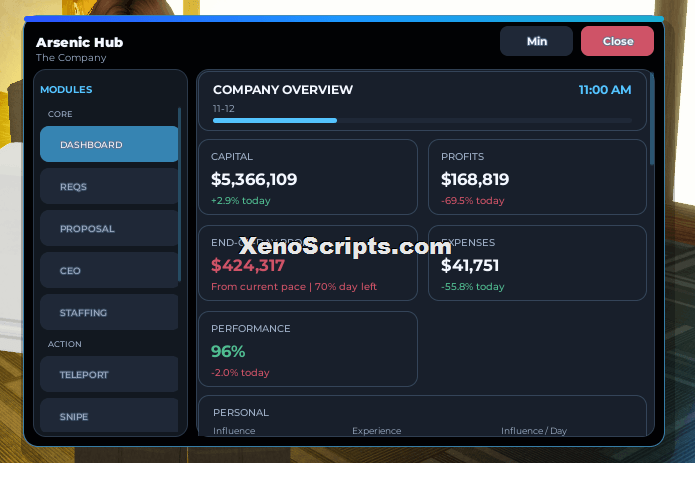Click the Core group label
The width and height of the screenshot is (695, 493).
pos(60,114)
